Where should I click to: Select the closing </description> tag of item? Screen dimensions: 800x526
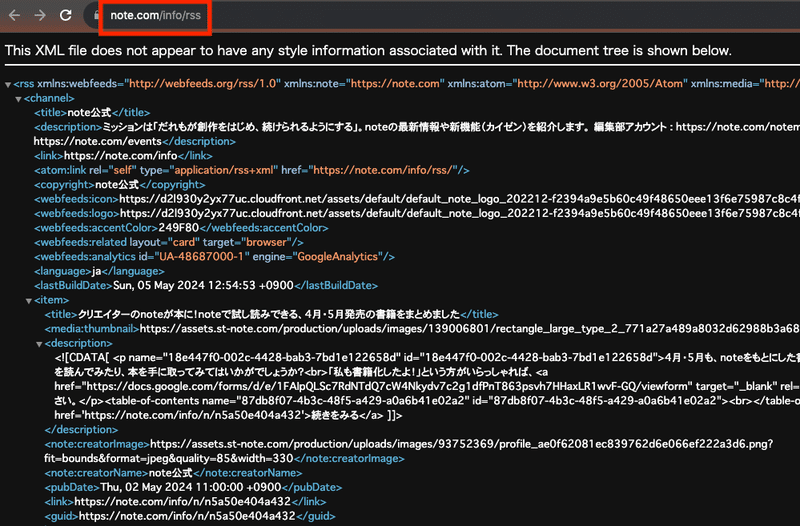(x=81, y=430)
